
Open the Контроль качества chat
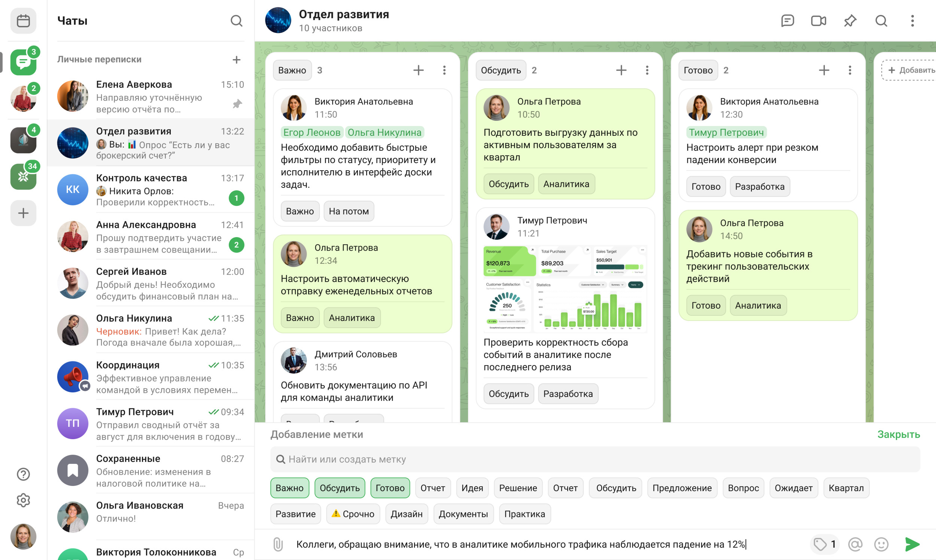[x=151, y=190]
